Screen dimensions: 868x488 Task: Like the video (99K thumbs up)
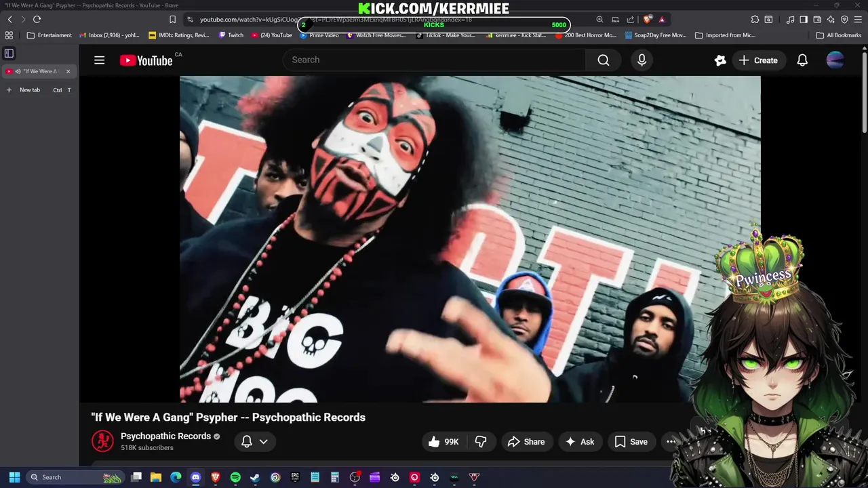(x=444, y=442)
